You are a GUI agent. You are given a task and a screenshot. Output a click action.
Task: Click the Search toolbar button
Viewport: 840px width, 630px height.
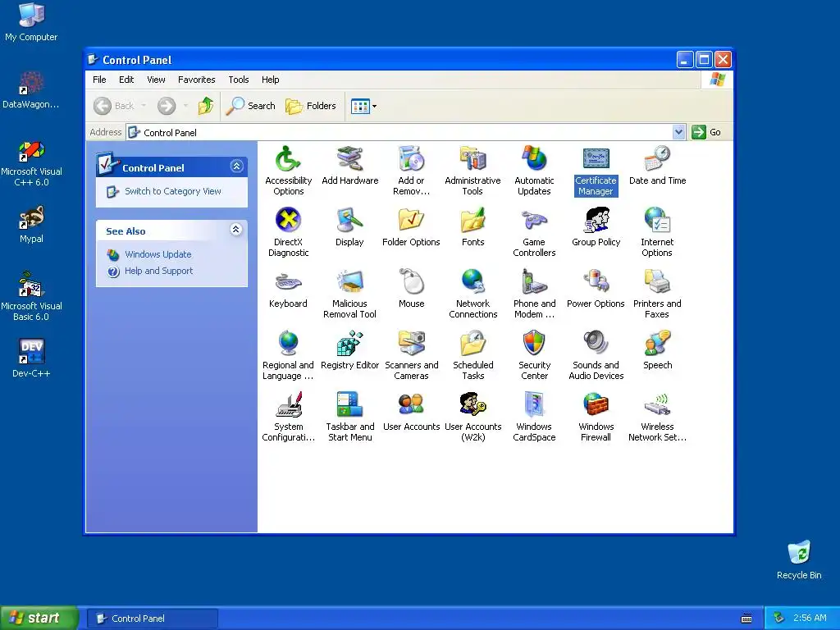coord(250,106)
